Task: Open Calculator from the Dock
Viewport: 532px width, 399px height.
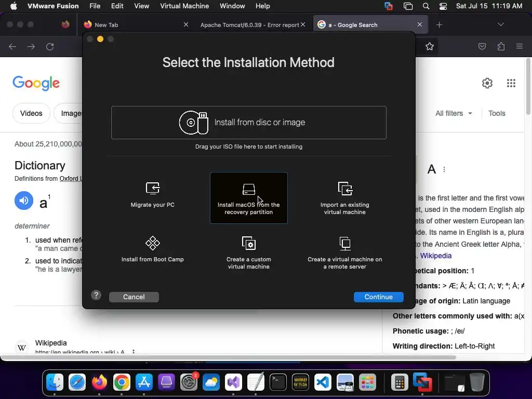Action: click(x=400, y=382)
